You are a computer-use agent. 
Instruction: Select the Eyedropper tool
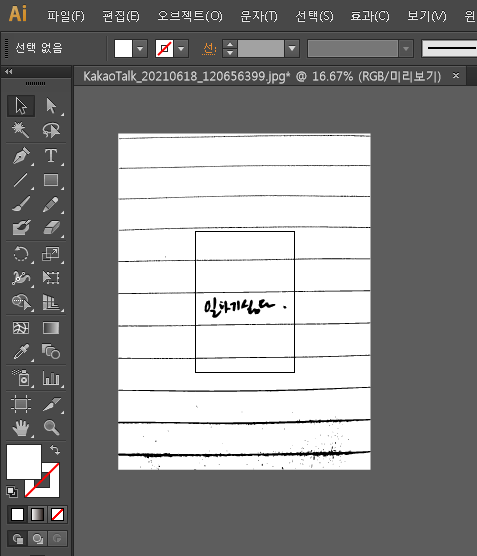tap(21, 352)
